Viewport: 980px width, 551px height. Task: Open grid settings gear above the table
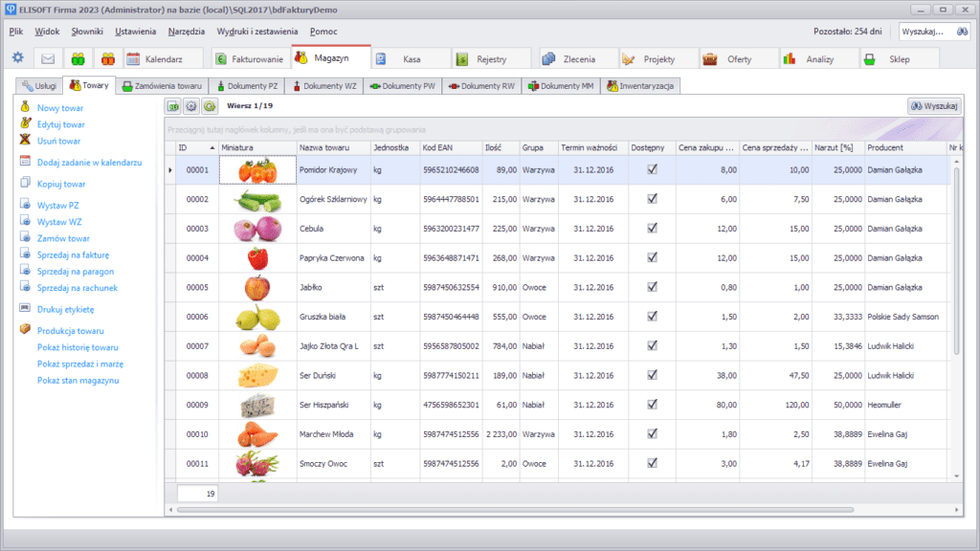click(x=190, y=106)
